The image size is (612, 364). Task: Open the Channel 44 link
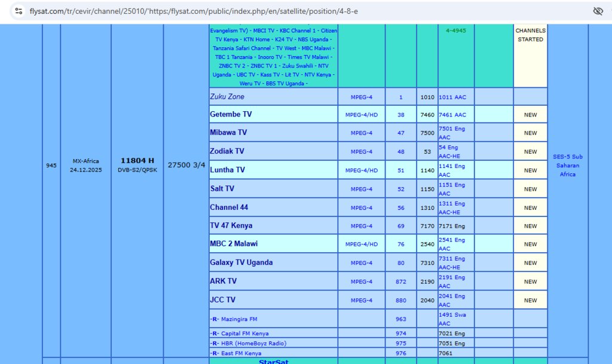click(229, 207)
